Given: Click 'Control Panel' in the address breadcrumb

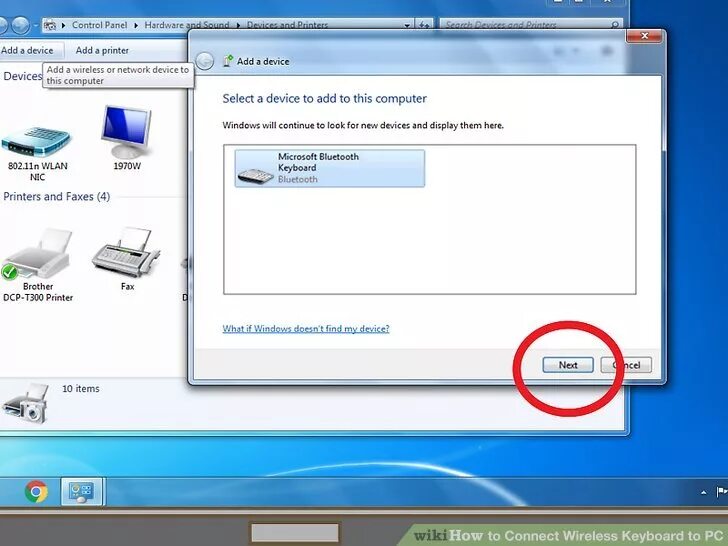Looking at the screenshot, I should pyautogui.click(x=99, y=25).
